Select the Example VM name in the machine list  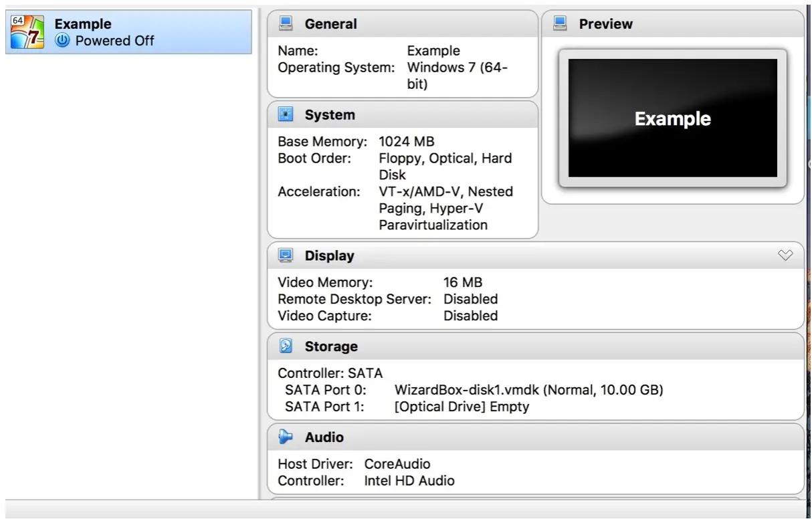(83, 24)
